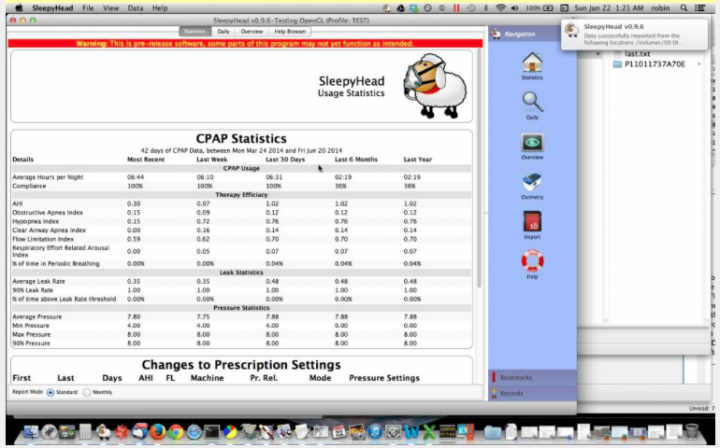This screenshot has height=448, width=720.
Task: Select the Standard report mode
Action: tap(50, 392)
